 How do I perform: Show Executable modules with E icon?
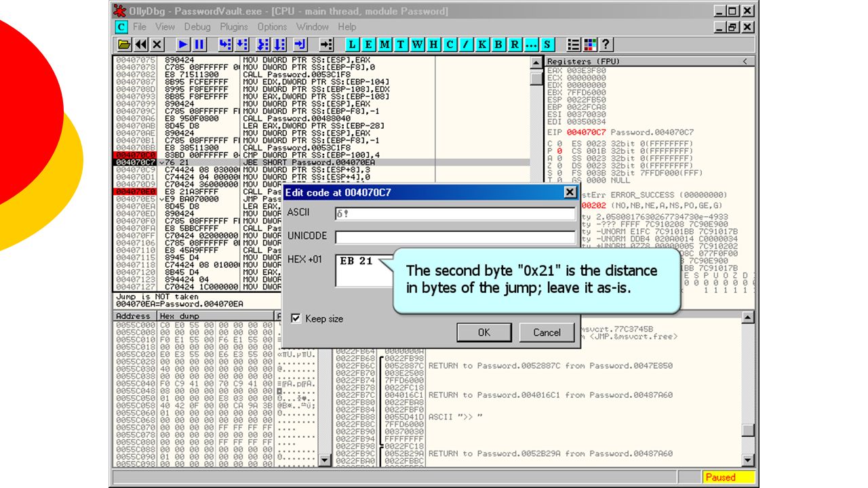pos(369,45)
